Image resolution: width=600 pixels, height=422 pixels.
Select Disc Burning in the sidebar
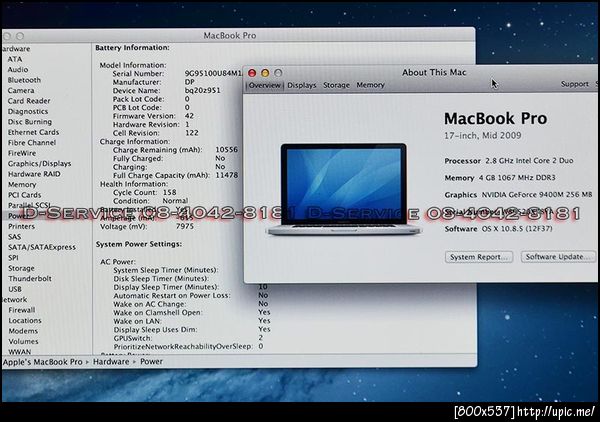pyautogui.click(x=29, y=122)
